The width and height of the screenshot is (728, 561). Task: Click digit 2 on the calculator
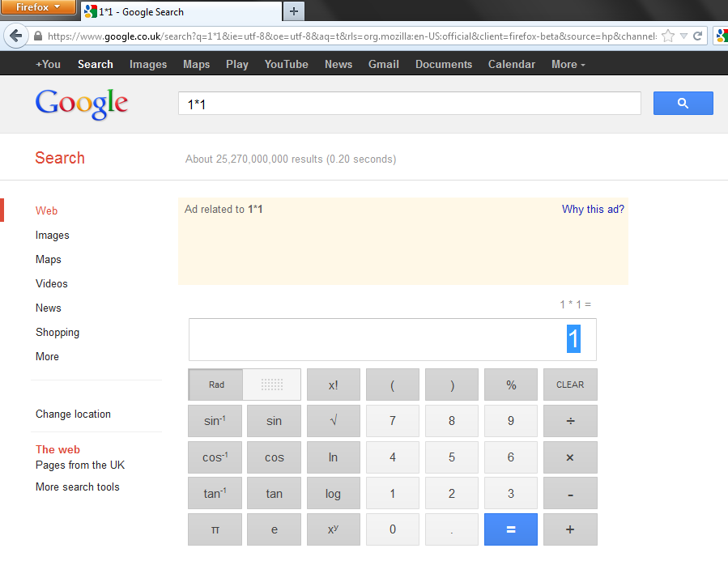click(452, 493)
